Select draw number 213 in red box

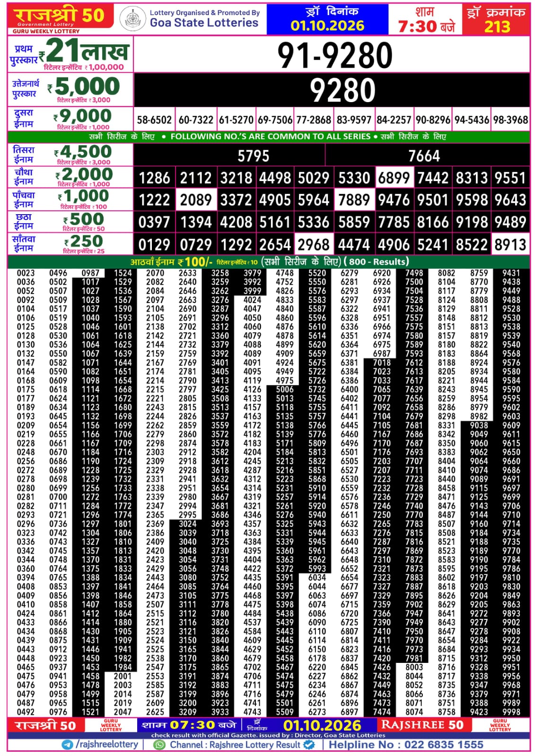pyautogui.click(x=497, y=27)
